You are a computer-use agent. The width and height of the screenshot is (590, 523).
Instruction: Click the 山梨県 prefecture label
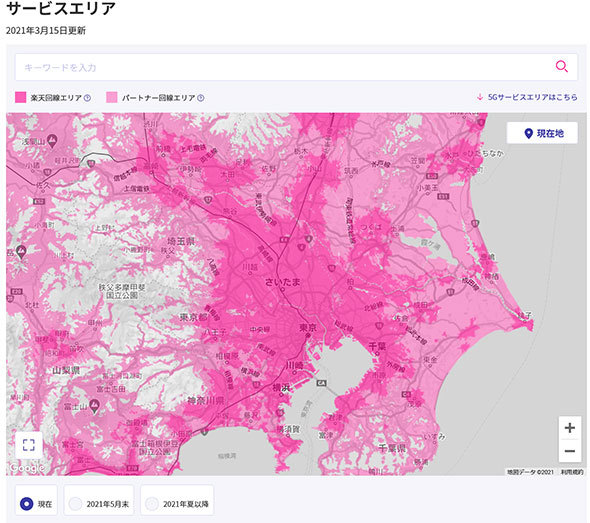click(66, 370)
